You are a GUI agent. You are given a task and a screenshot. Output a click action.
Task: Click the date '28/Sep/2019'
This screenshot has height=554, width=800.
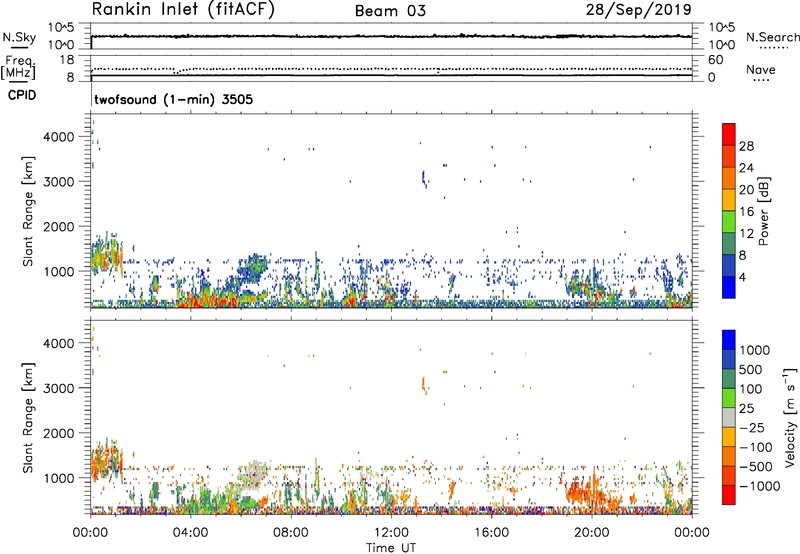[638, 10]
